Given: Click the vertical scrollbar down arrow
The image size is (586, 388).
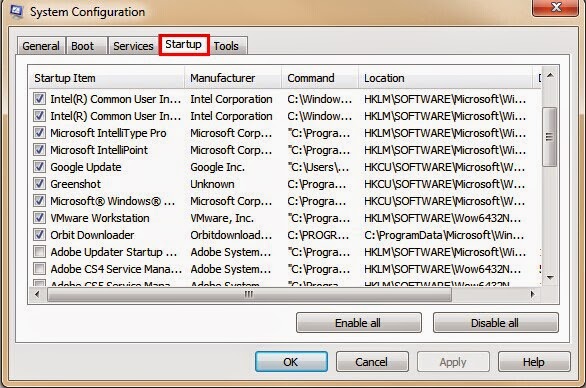Looking at the screenshot, I should point(550,277).
